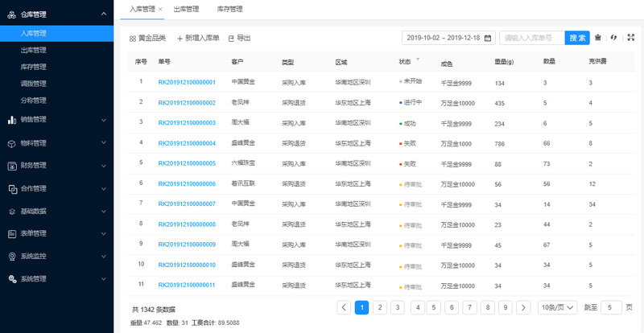Screen dimensions: 644x333
Task: Collapse the 仓库管理 menu chevron
Action: (104, 14)
